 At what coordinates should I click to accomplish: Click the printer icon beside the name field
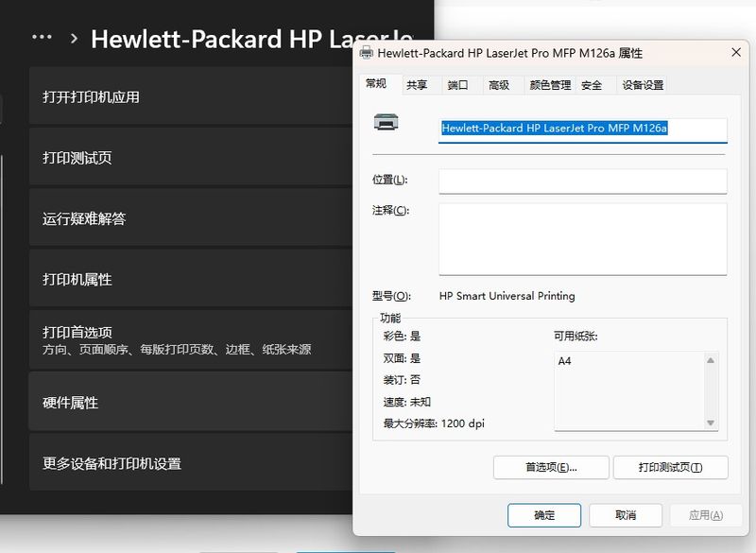386,122
